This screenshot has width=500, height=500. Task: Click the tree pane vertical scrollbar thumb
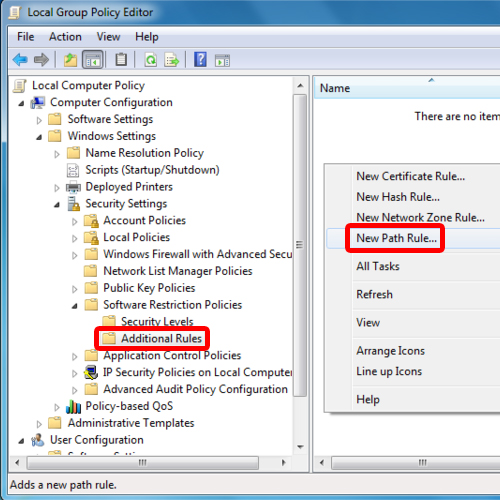[x=300, y=246]
